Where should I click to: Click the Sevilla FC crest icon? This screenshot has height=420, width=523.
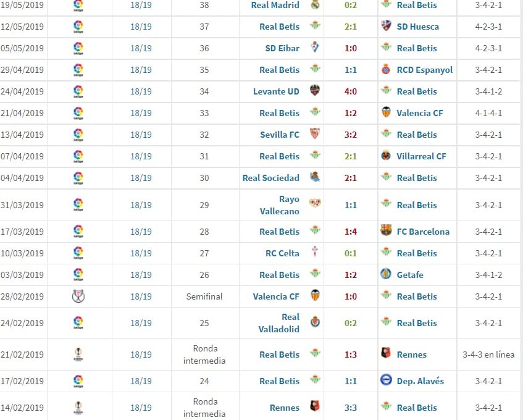click(315, 135)
